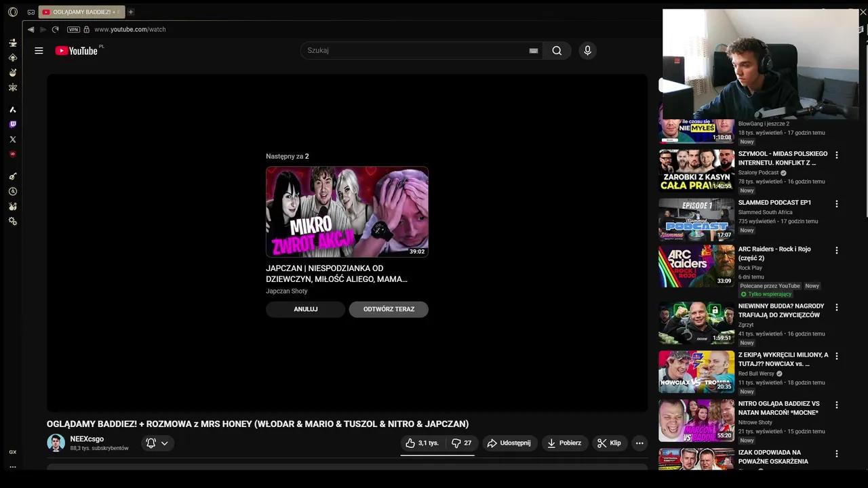Screen dimensions: 868x488
Task: Start voice search with microphone
Action: pyautogui.click(x=587, y=50)
